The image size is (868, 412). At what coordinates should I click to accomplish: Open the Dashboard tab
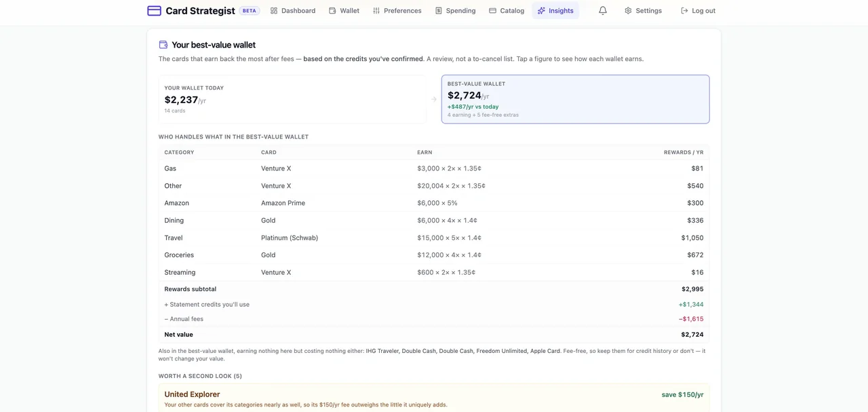[x=293, y=11]
